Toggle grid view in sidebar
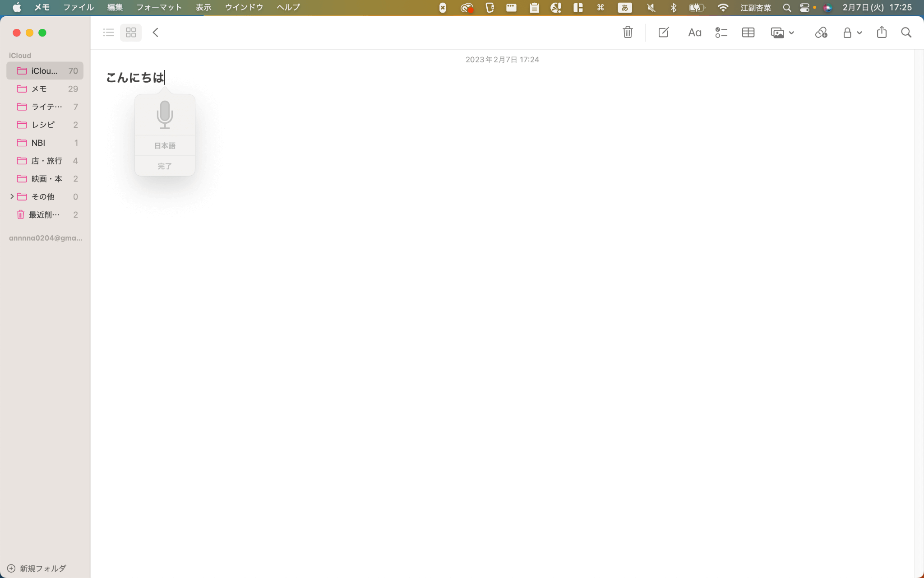The width and height of the screenshot is (924, 578). tap(131, 32)
